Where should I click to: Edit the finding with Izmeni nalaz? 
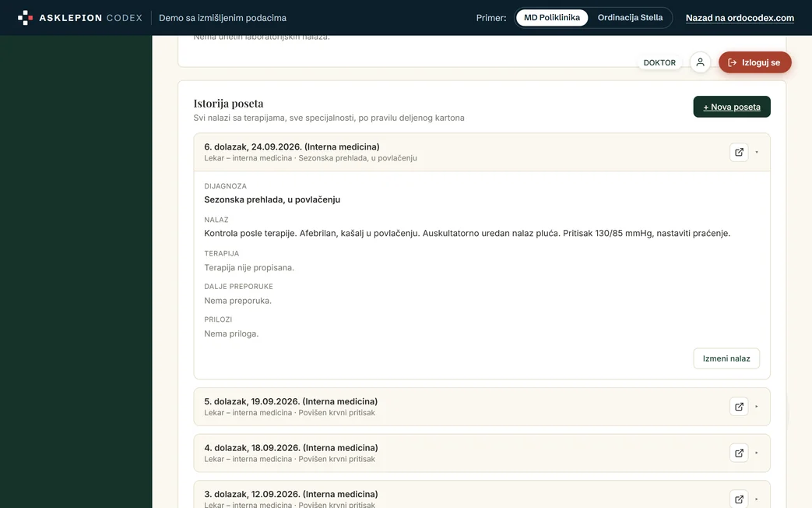pos(726,358)
